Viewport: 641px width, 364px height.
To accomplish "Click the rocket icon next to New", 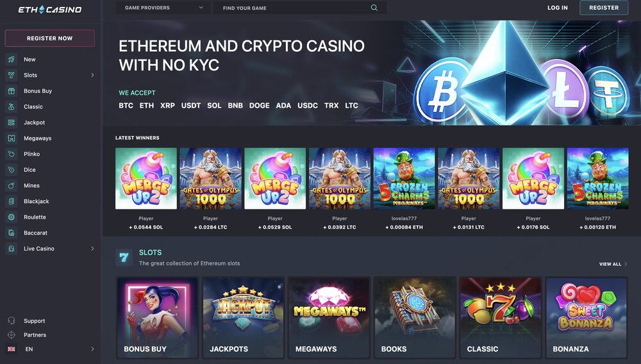I will coord(12,59).
